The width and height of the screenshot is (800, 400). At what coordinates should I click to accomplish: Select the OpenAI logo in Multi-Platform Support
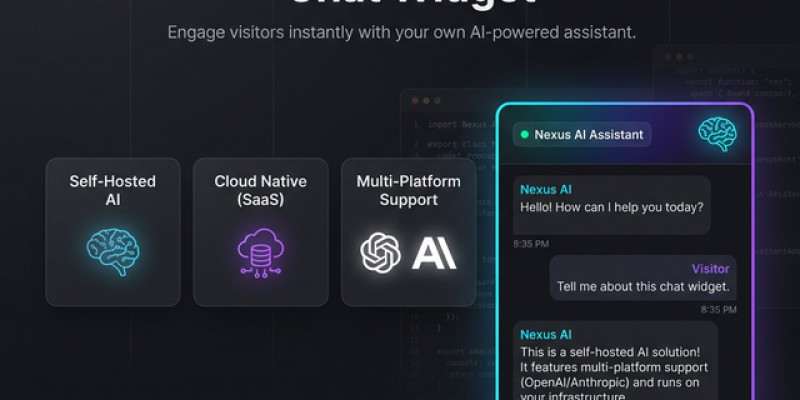tap(380, 252)
